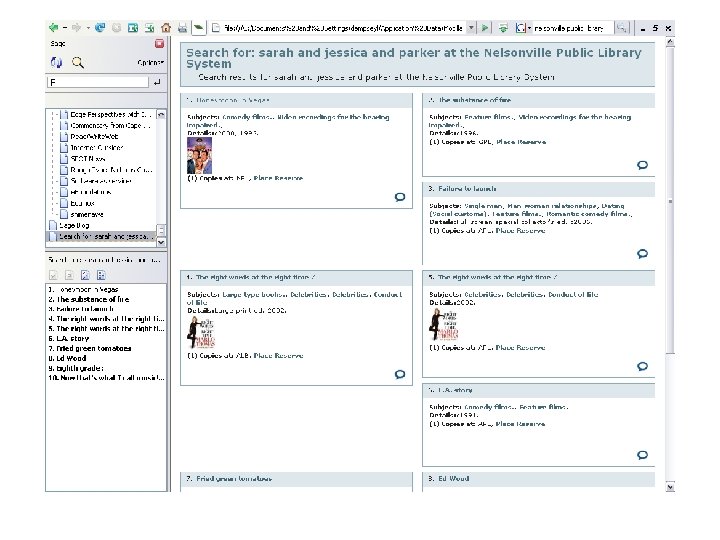Open the Sage Options menu
The image size is (720, 540).
(151, 62)
